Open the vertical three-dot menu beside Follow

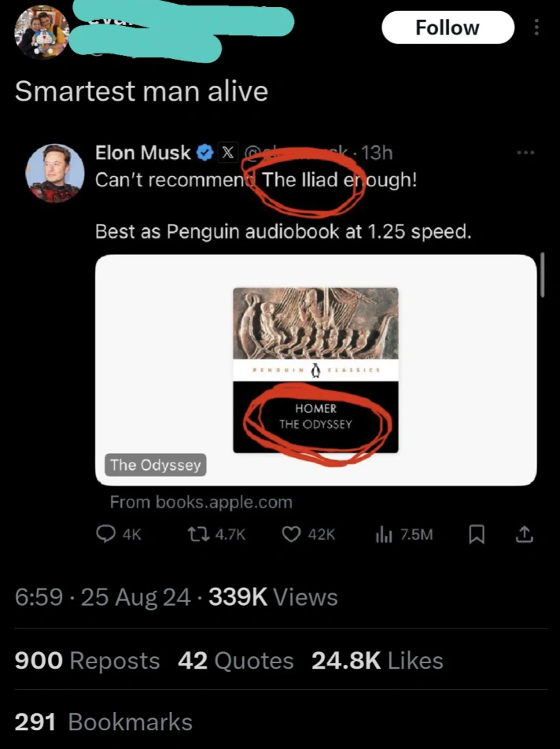pos(537,28)
